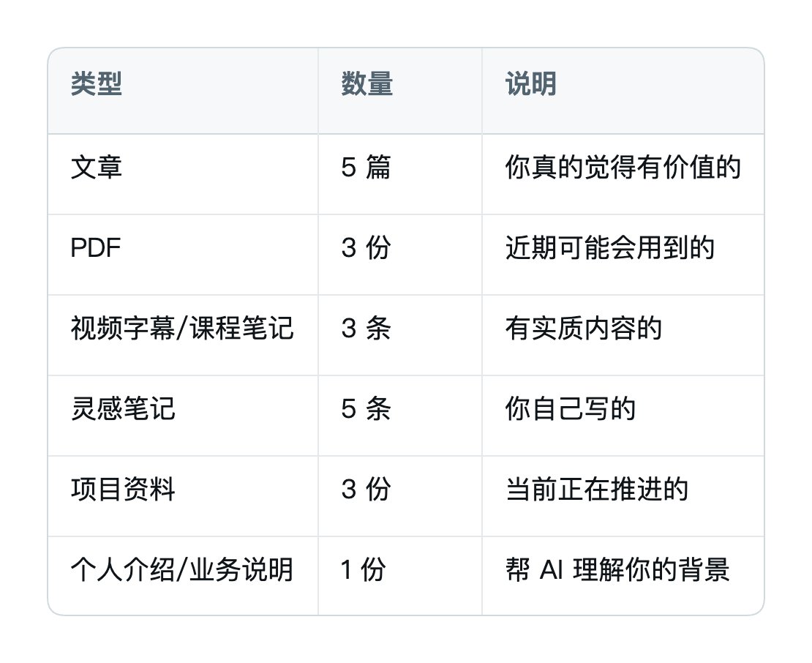This screenshot has width=812, height=663.
Task: Select the 3 条 quantity cell
Action: (400, 335)
